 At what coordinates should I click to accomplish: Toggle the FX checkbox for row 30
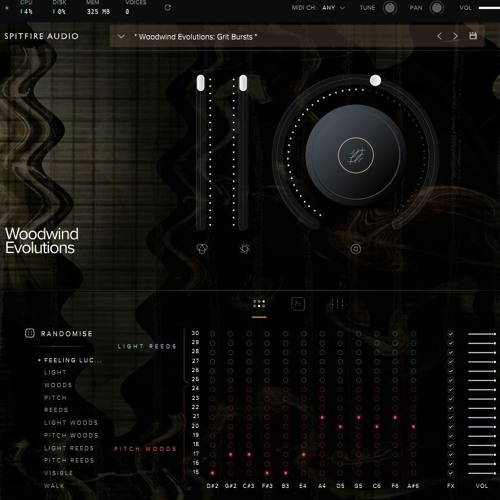(451, 334)
